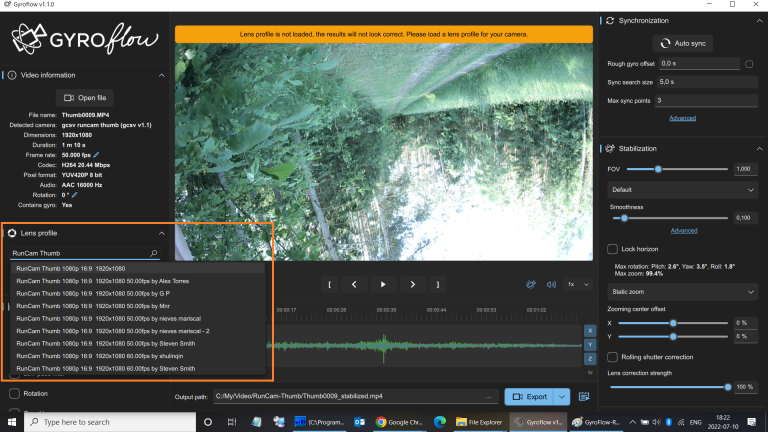
Task: Adjust the Smoothness slider
Action: click(670, 218)
